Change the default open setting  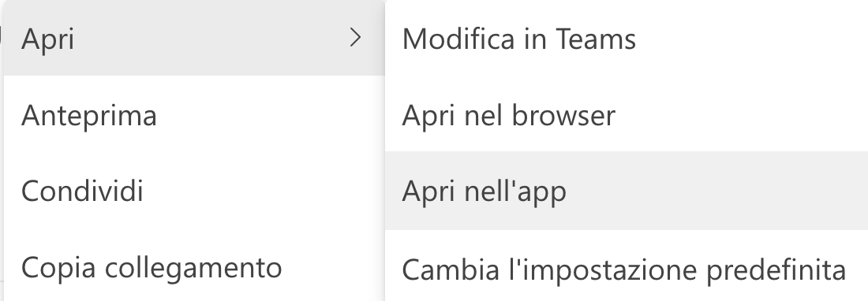(x=627, y=269)
